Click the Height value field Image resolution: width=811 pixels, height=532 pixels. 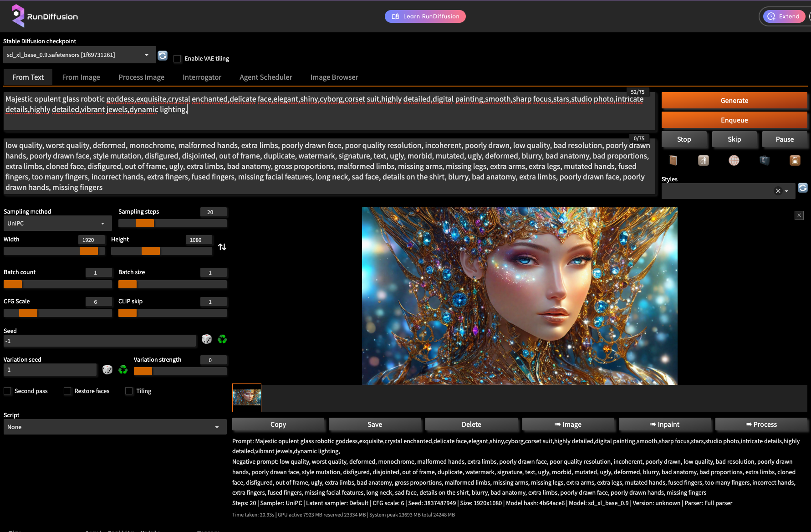[x=199, y=240]
